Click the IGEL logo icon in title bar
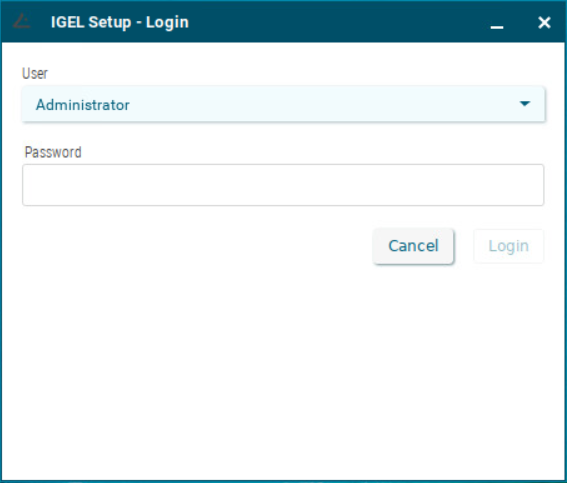 (21, 21)
